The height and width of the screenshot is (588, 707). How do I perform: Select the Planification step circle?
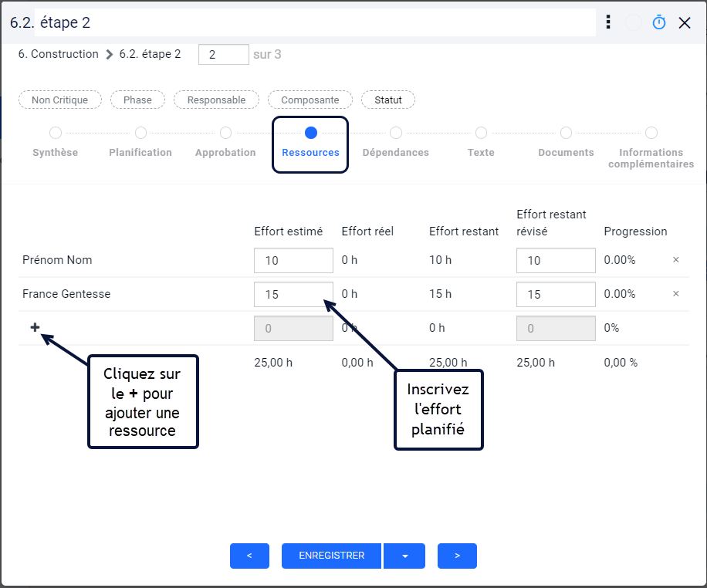tap(140, 133)
